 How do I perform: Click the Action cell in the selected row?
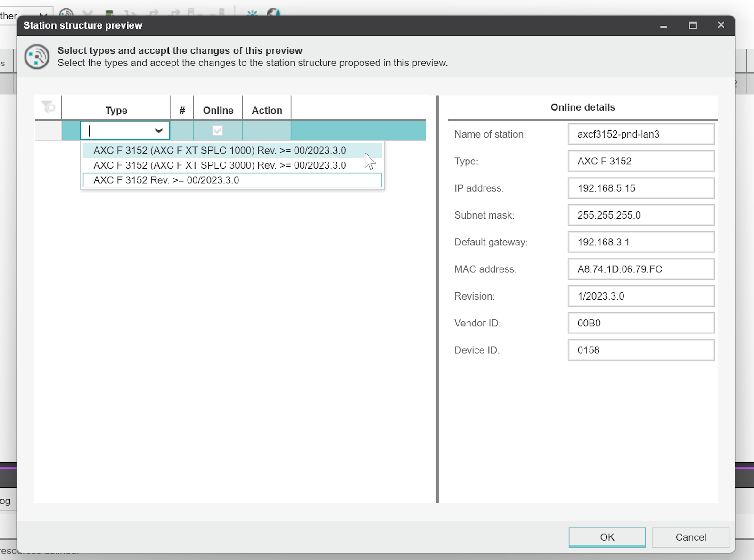(x=267, y=130)
